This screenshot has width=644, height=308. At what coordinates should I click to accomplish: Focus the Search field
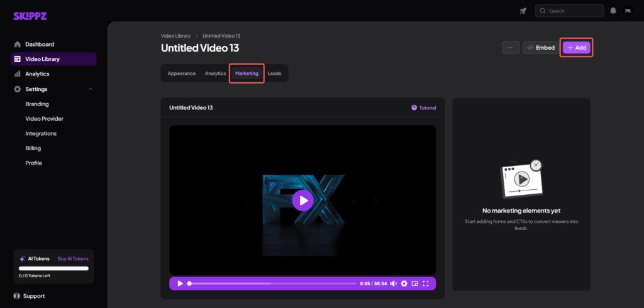point(569,11)
